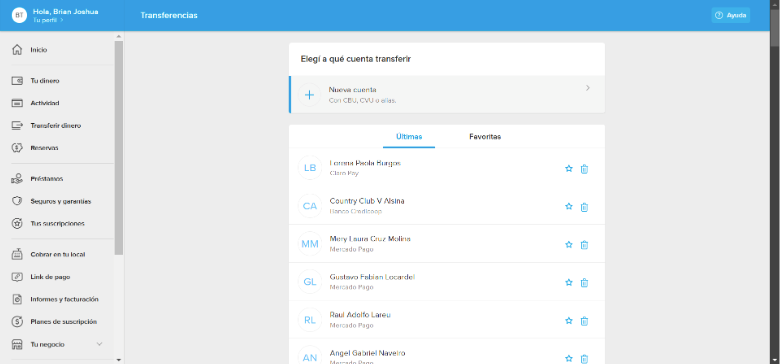Click sidebar scrollbar down arrow
Screen dimensions: 780x364
pyautogui.click(x=118, y=360)
